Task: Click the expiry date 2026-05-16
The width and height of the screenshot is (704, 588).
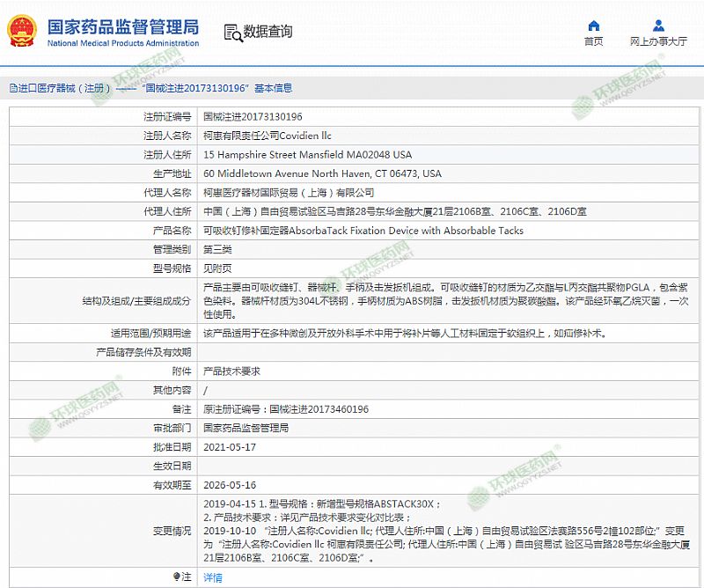Action: pos(229,485)
